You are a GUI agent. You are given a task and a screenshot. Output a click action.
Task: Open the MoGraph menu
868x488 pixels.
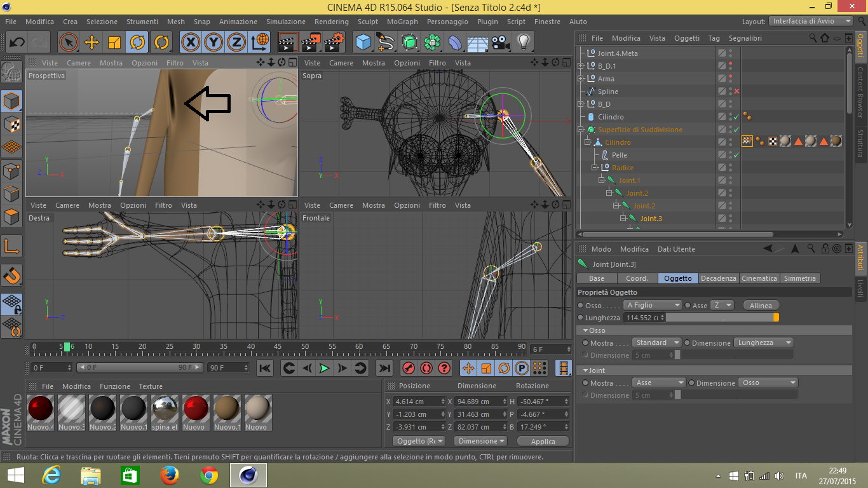(x=402, y=22)
